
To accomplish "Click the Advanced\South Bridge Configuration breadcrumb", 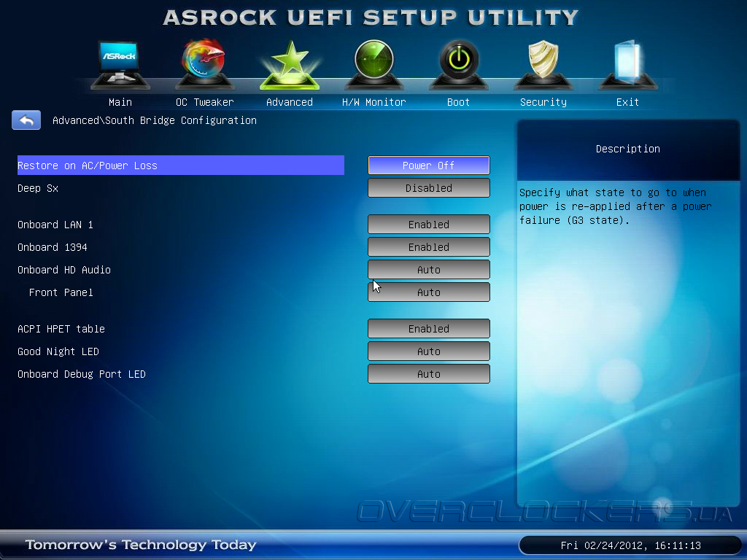I will pos(155,120).
